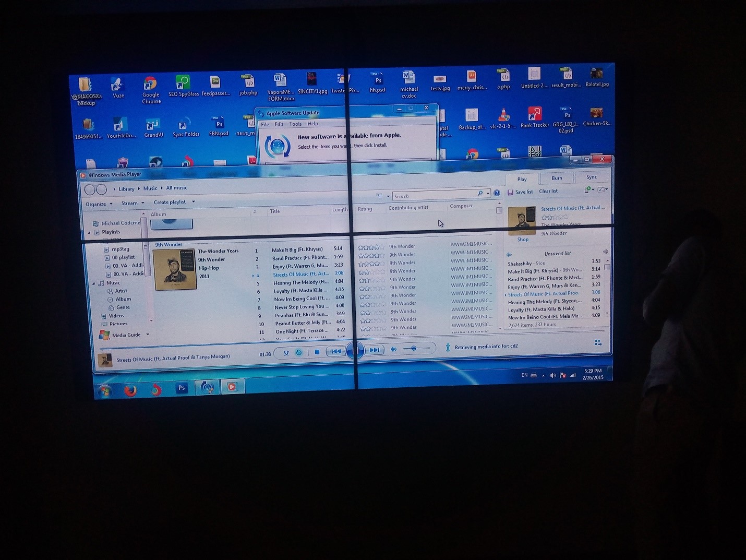Open the Play tab

click(x=522, y=179)
